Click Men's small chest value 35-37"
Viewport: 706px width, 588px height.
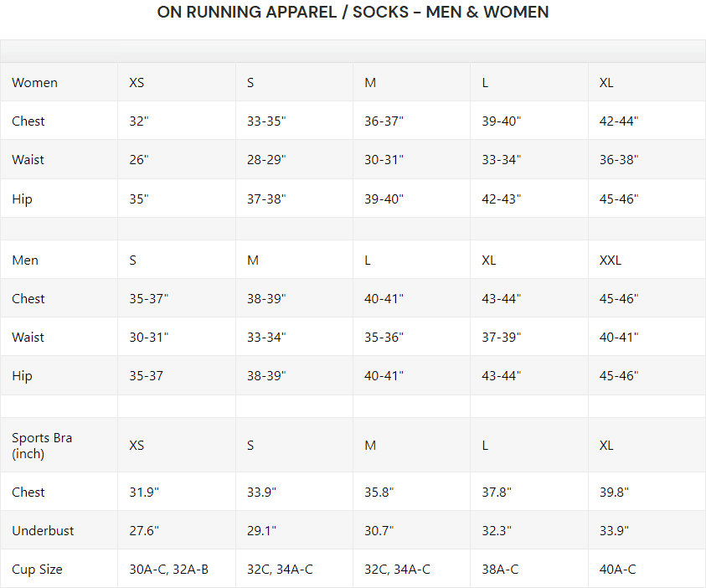pyautogui.click(x=149, y=299)
